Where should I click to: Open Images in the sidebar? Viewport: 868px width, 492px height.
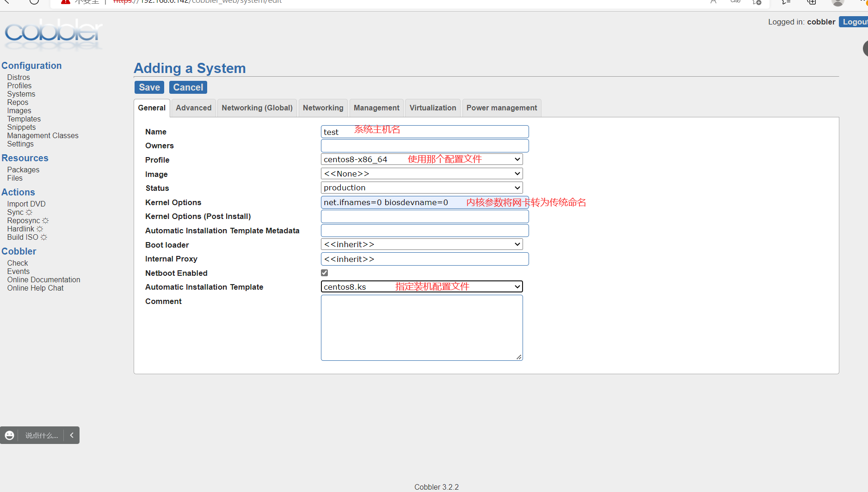(19, 111)
